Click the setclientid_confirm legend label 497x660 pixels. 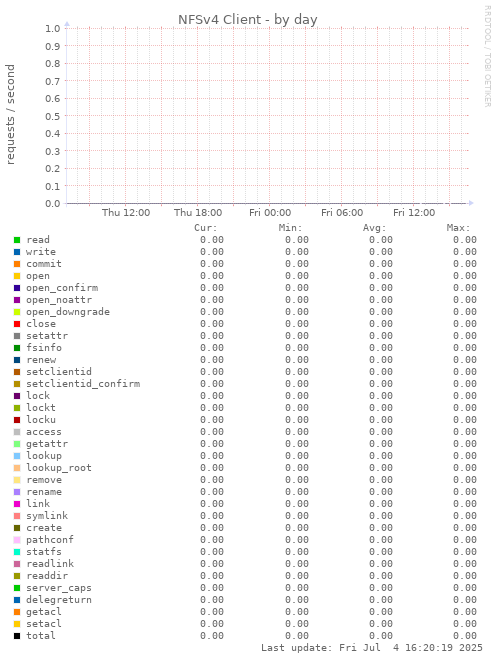click(83, 384)
